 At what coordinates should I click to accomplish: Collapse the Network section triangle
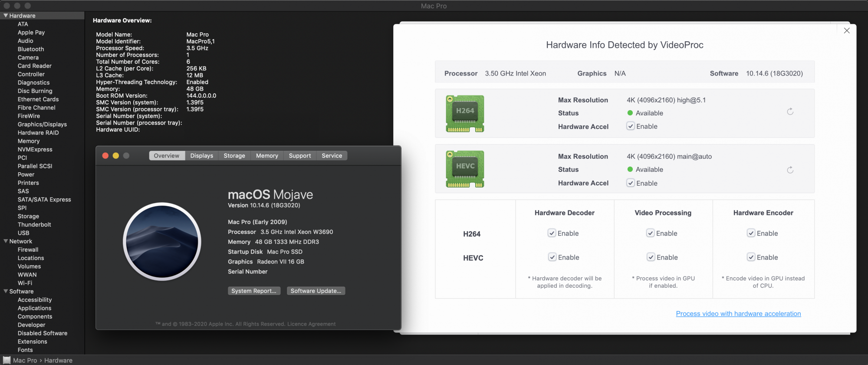point(6,241)
